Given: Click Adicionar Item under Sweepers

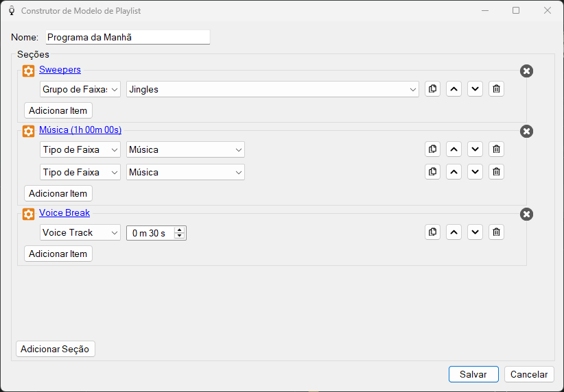Looking at the screenshot, I should 58,110.
